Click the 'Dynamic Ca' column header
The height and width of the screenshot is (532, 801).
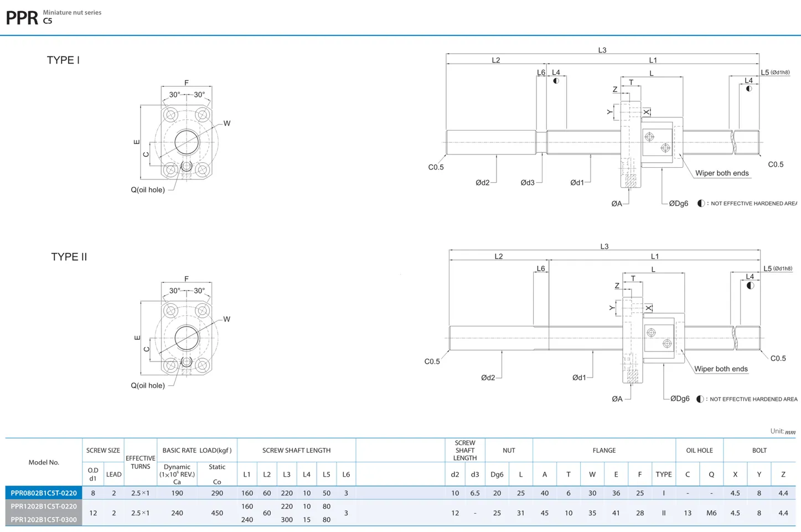click(x=177, y=474)
